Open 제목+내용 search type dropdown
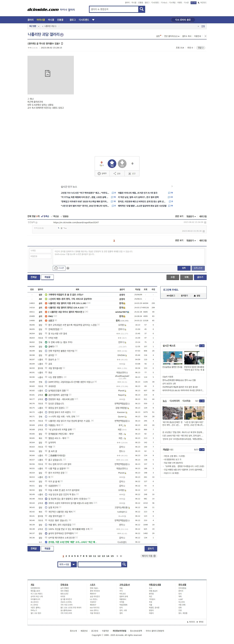The height and width of the screenshot is (644, 234). (67, 564)
